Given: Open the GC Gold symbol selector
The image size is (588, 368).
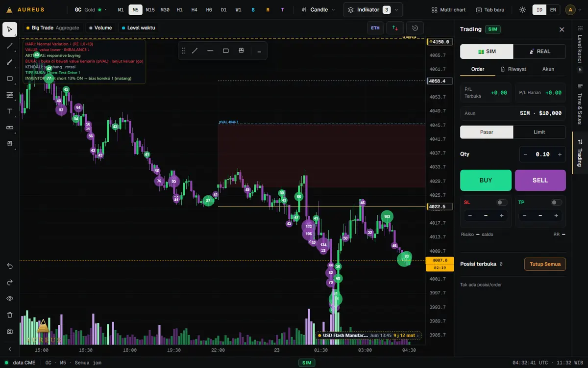Looking at the screenshot, I should (x=91, y=10).
